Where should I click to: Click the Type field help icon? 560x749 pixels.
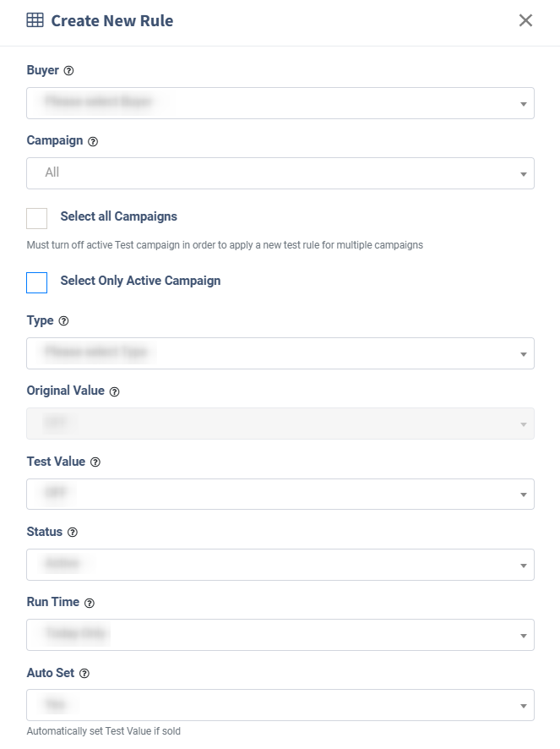[63, 321]
